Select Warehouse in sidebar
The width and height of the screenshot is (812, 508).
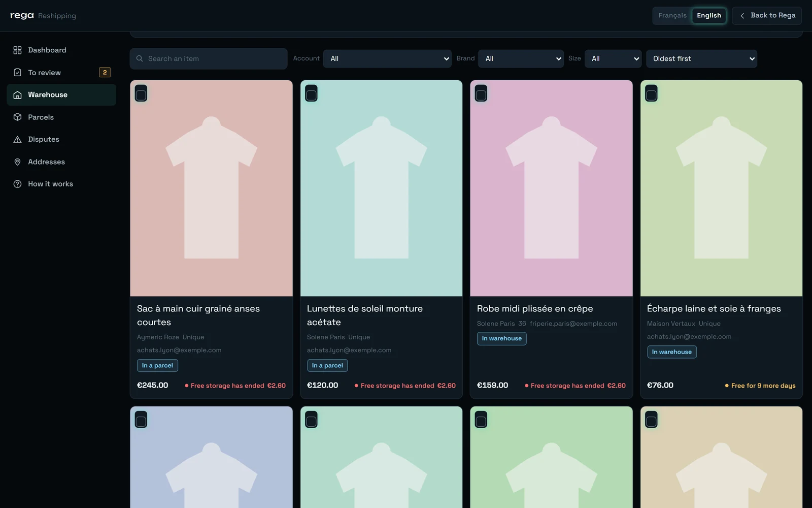(61, 95)
